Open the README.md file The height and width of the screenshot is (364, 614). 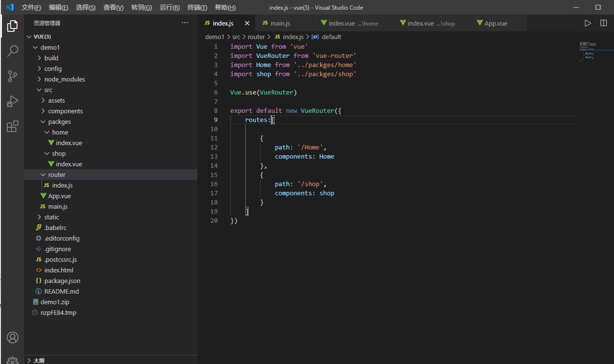click(x=111, y=291)
